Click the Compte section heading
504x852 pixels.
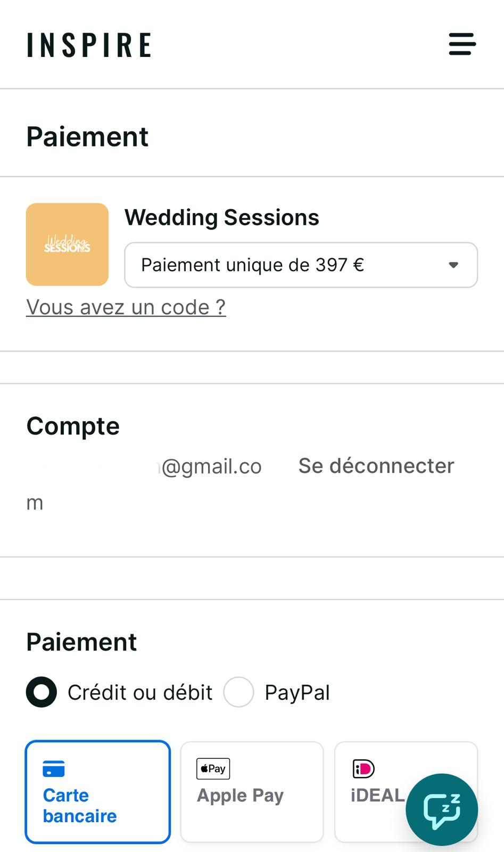73,426
